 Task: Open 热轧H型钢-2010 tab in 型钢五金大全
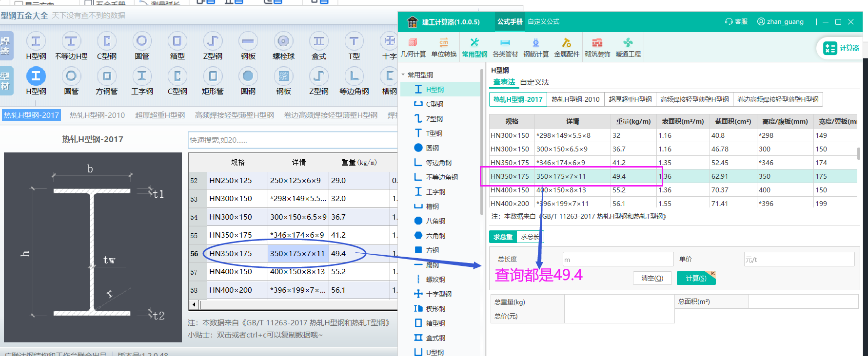[x=97, y=115]
